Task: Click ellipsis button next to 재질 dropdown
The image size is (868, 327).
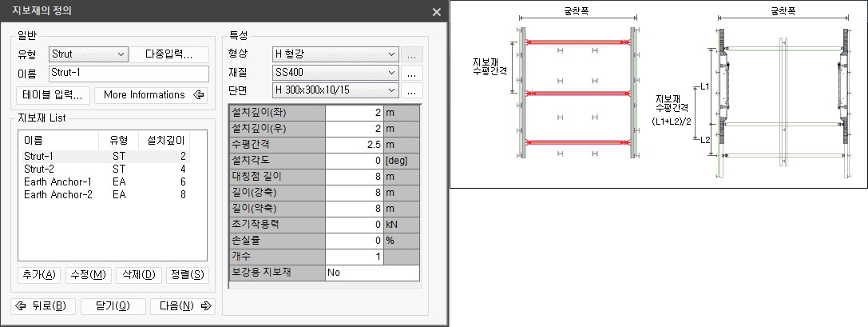Action: [x=411, y=73]
